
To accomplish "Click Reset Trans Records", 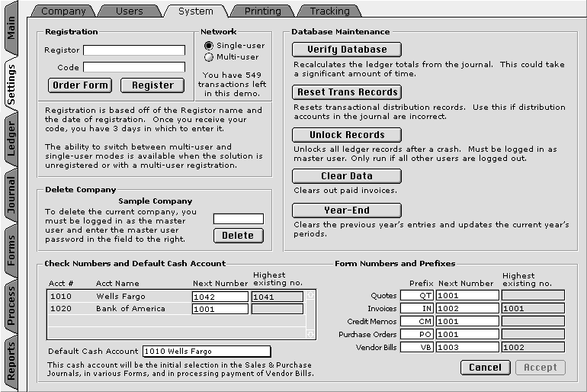I will [347, 92].
